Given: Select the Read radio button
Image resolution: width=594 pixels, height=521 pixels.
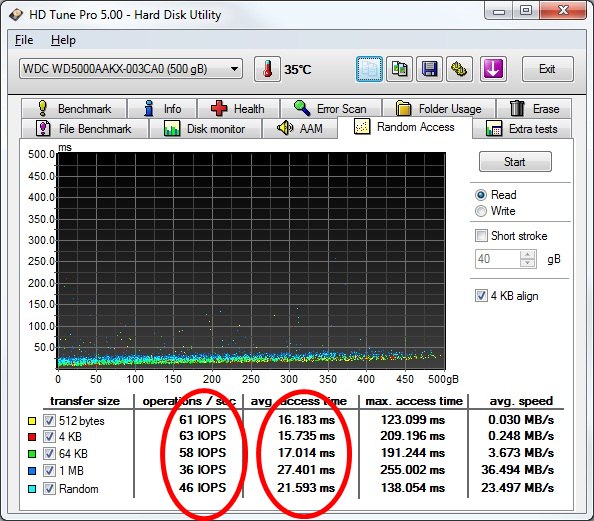Looking at the screenshot, I should 481,195.
